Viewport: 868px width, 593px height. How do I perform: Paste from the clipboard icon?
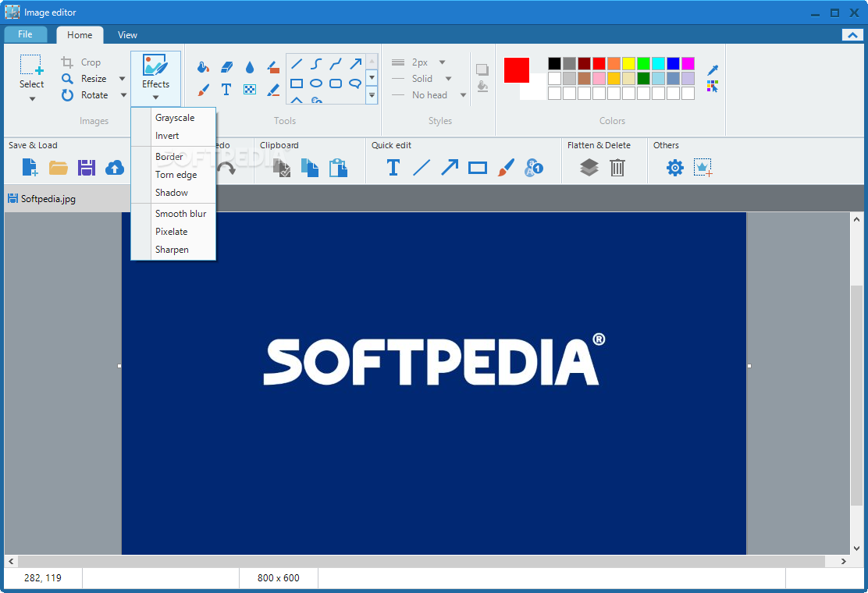(338, 168)
